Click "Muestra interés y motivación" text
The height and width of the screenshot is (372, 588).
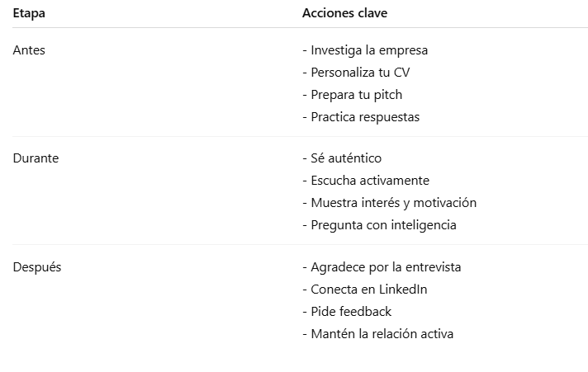[389, 203]
